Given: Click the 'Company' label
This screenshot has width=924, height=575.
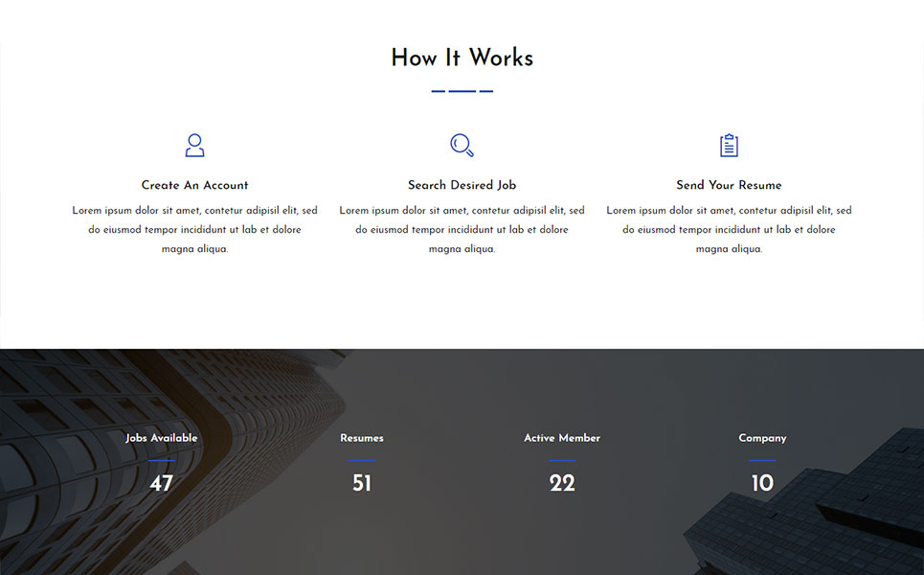Looking at the screenshot, I should (762, 438).
